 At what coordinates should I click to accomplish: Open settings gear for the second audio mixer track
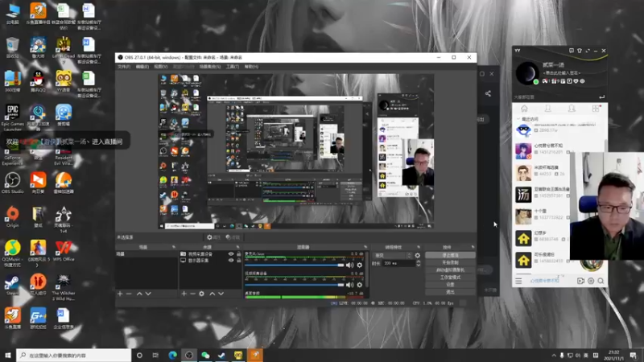[360, 285]
